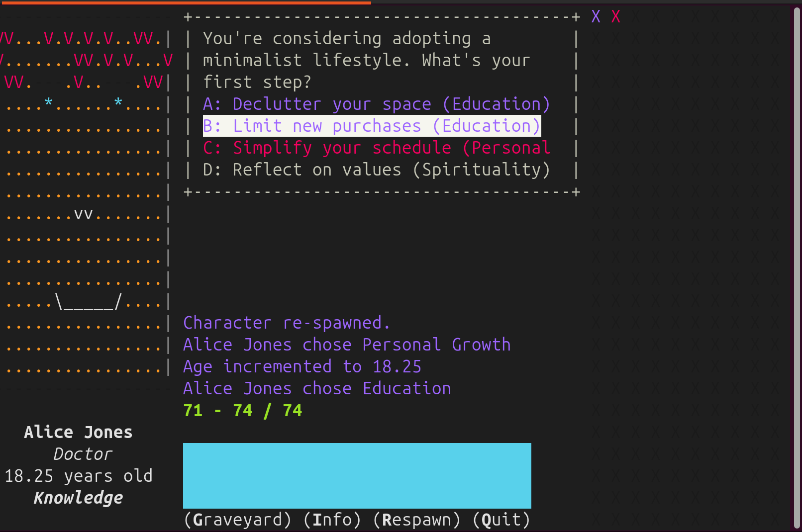Select option A: Declutter your space

pyautogui.click(x=377, y=104)
